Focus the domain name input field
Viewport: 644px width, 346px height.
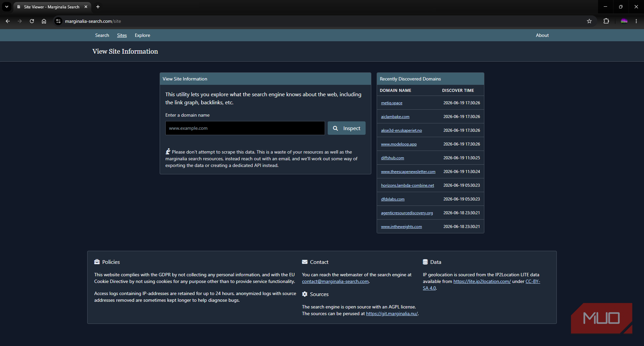[245, 128]
